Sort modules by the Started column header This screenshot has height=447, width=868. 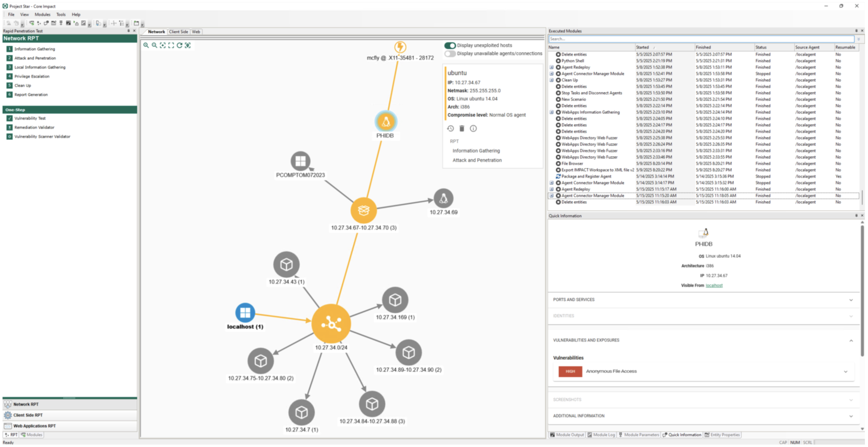pyautogui.click(x=665, y=48)
